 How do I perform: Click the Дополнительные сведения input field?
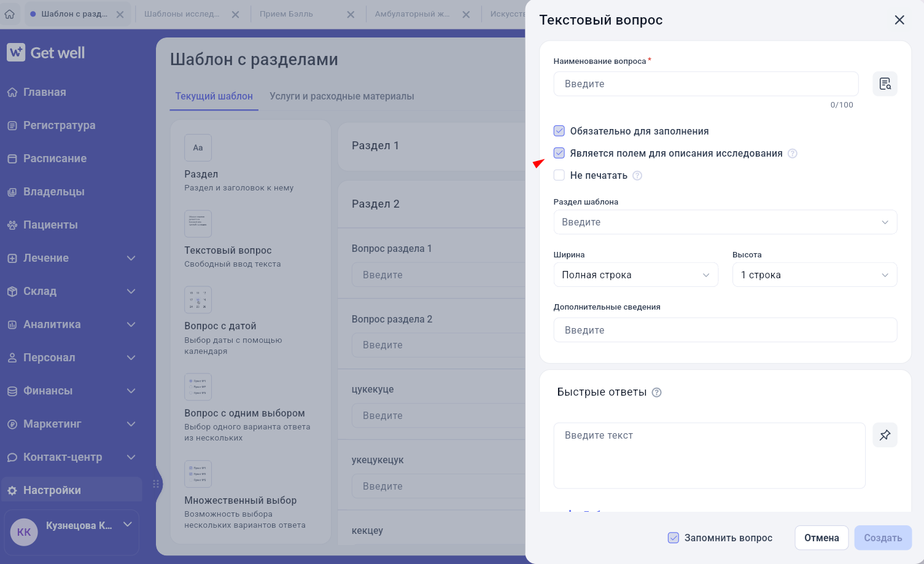(725, 330)
